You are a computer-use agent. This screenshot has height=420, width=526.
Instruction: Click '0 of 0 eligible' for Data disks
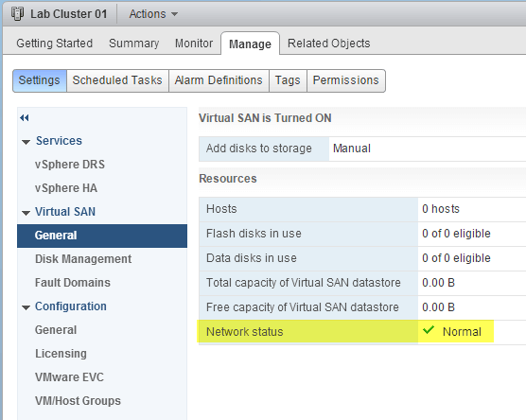click(456, 258)
